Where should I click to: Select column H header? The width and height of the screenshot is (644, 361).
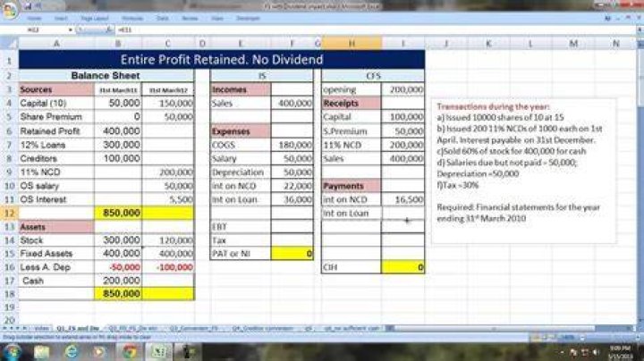click(x=352, y=43)
